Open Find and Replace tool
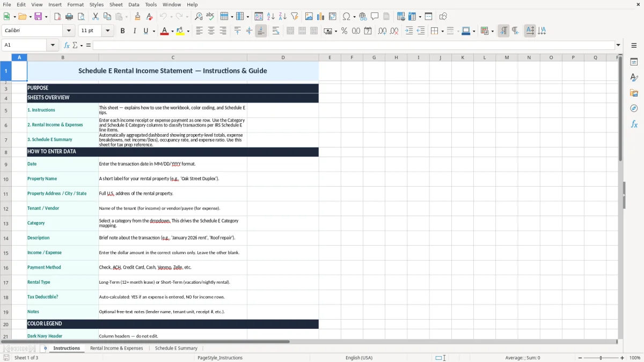This screenshot has width=644, height=362. tap(199, 17)
